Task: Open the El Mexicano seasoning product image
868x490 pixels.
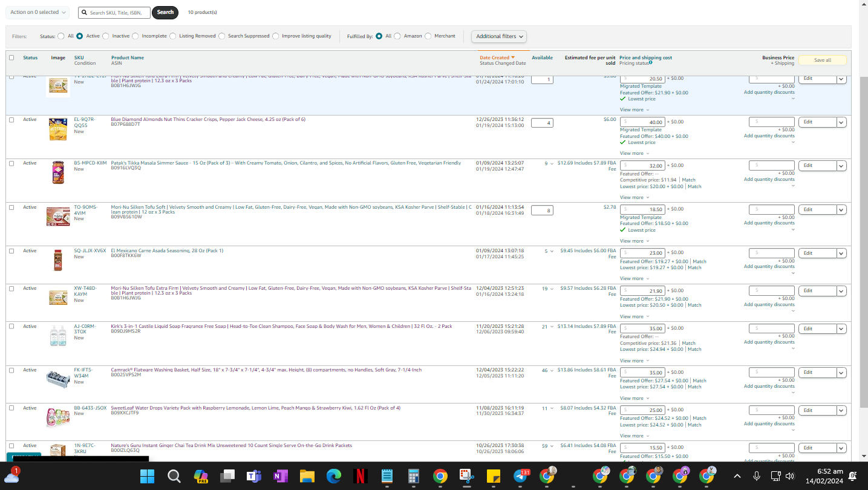Action: [x=58, y=260]
